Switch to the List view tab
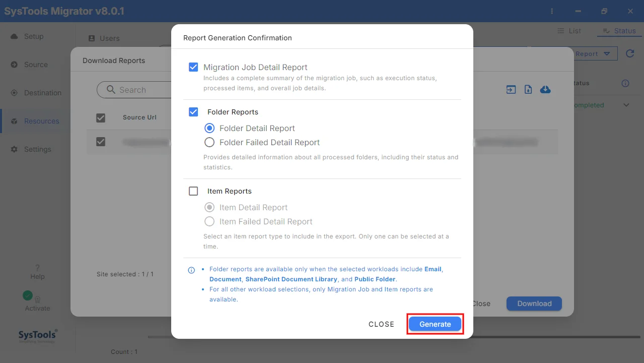The image size is (644, 363). point(569,31)
